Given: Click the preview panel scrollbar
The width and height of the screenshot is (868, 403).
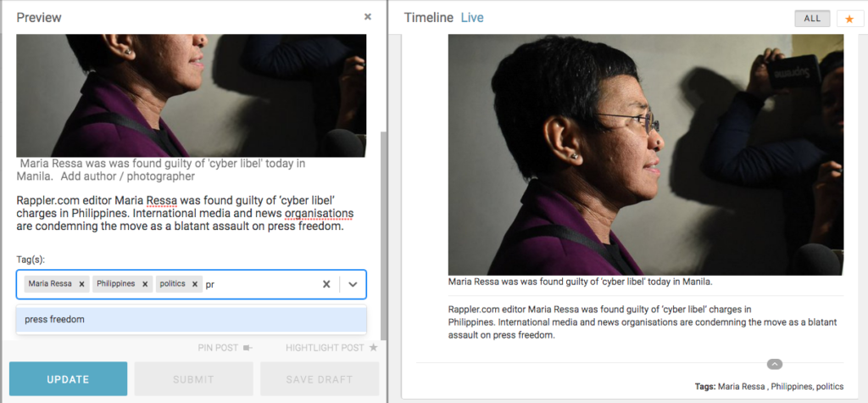Looking at the screenshot, I should click(x=382, y=232).
